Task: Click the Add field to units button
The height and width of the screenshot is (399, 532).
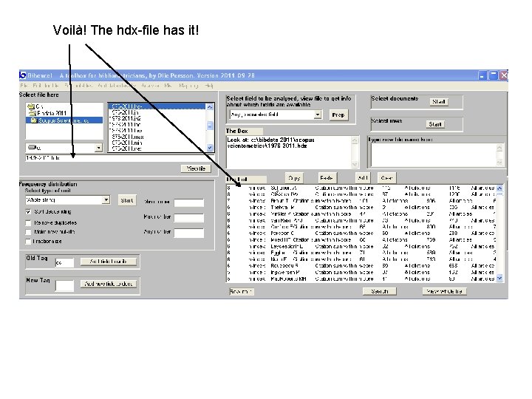Action: 109,262
